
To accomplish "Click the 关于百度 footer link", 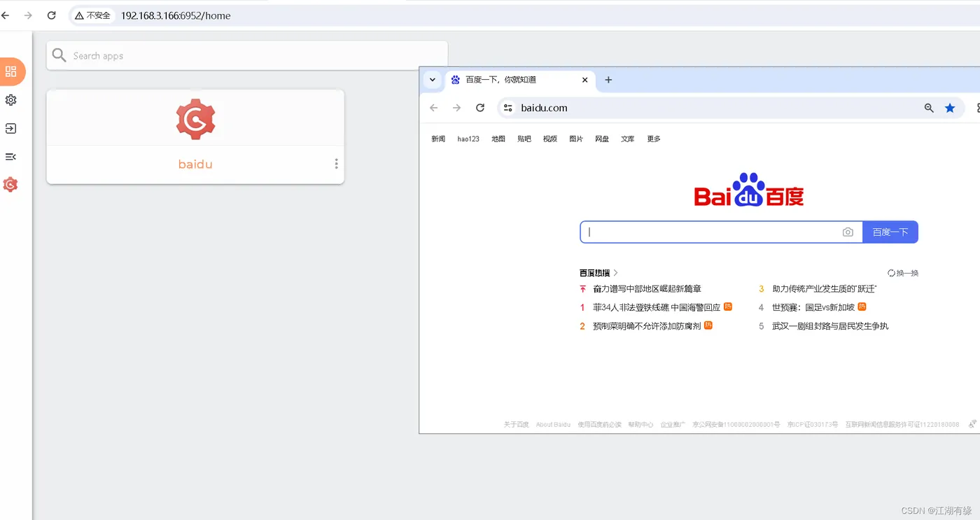I will 517,425.
